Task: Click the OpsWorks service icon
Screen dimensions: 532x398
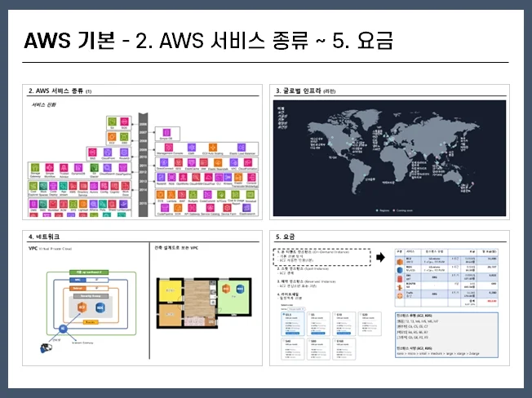Action: coord(184,177)
